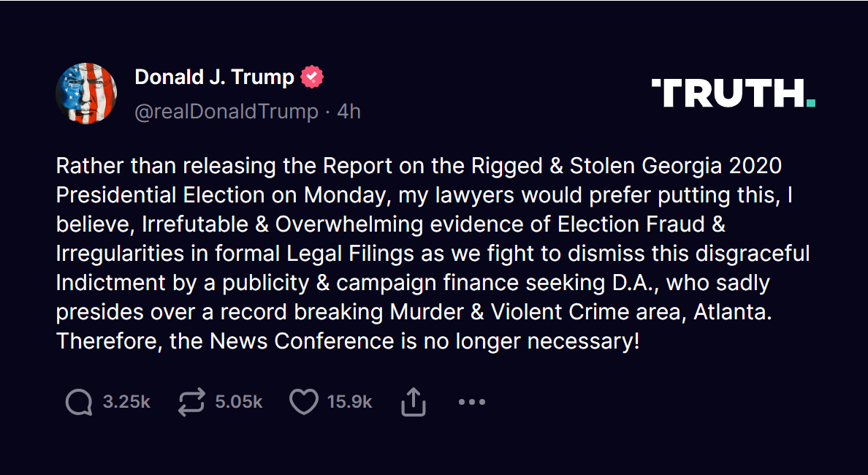This screenshot has height=475, width=868.
Task: Click the white TRUTH logo
Action: pos(734,93)
